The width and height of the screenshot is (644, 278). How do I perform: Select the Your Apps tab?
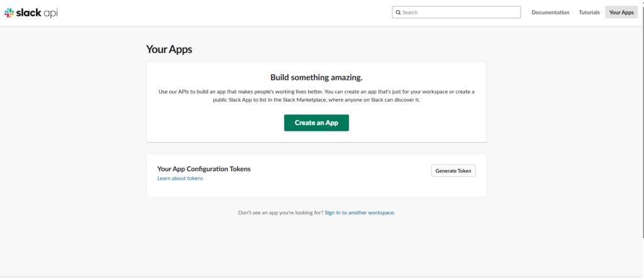tap(621, 13)
